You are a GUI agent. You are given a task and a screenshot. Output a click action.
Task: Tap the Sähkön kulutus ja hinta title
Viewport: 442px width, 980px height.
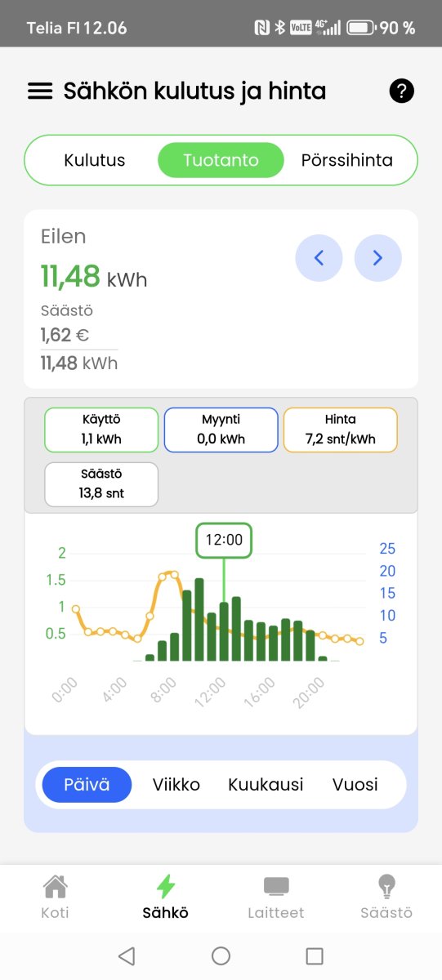(194, 91)
